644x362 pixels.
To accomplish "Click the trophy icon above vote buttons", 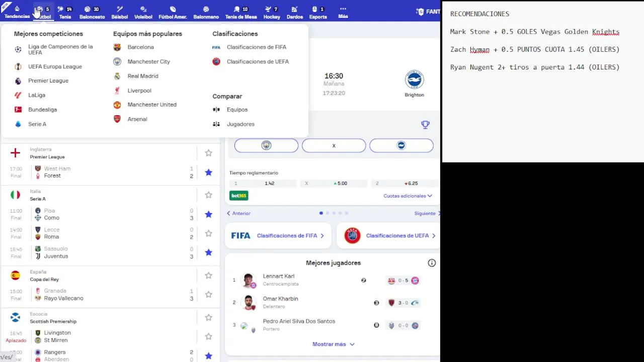I will point(425,125).
